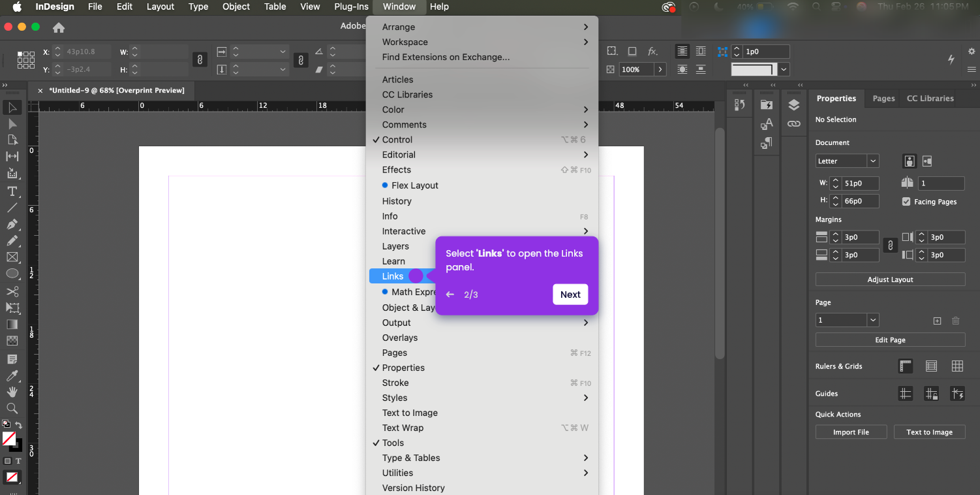Open the Layers panel icon in dock
The image size is (980, 495).
[x=793, y=104]
